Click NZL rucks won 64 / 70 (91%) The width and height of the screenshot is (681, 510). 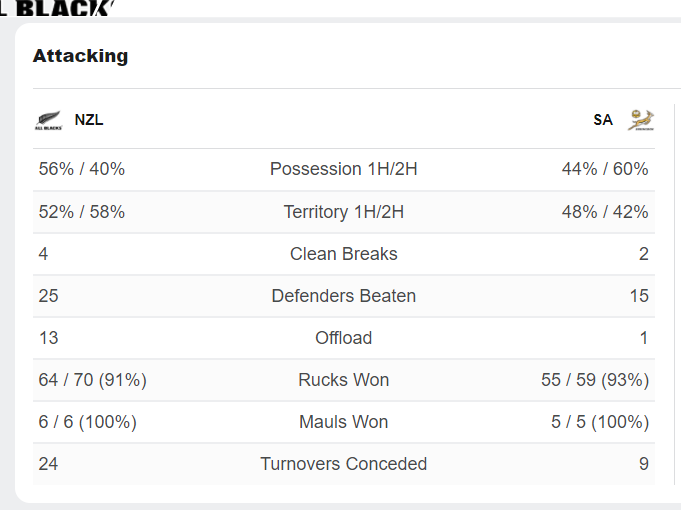[x=93, y=380]
